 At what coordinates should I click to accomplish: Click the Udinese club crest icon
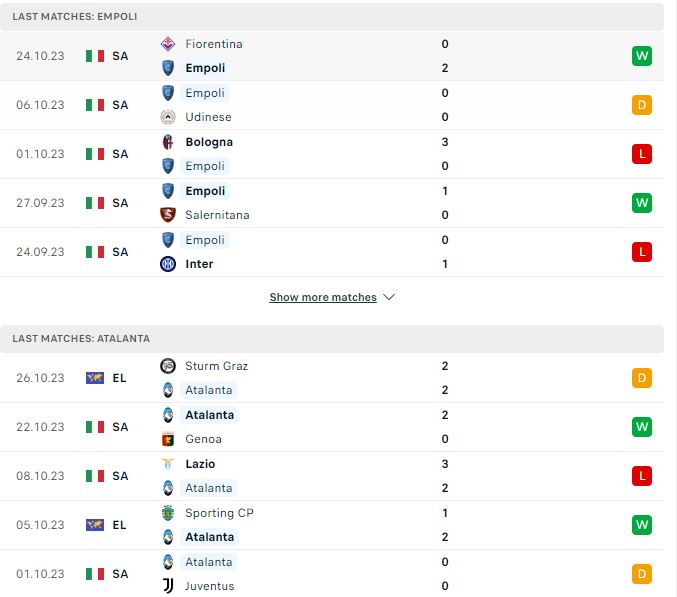pyautogui.click(x=168, y=117)
